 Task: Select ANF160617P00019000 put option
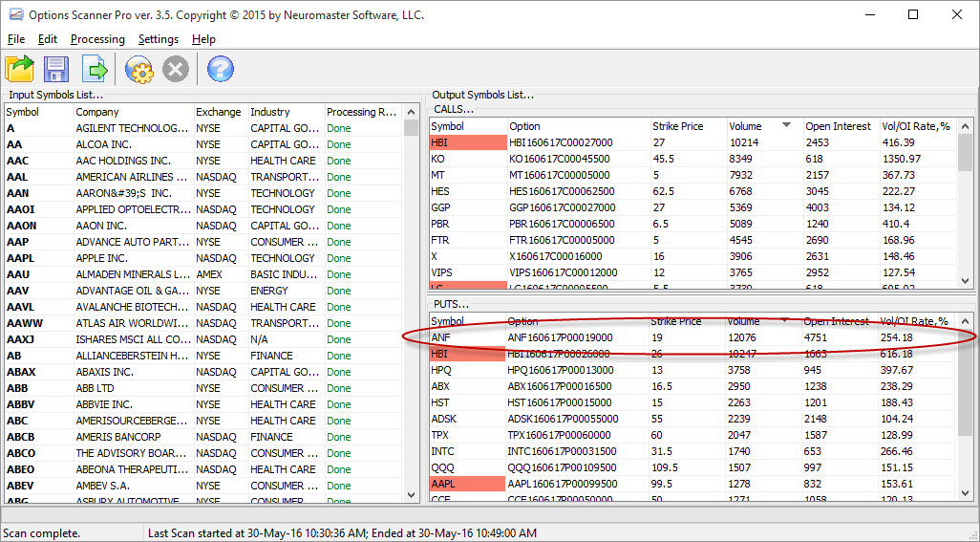(560, 337)
